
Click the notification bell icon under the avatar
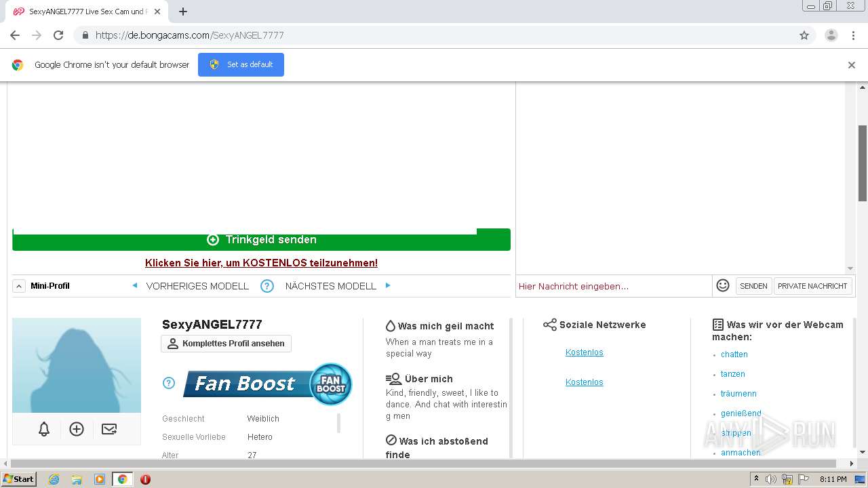(44, 429)
